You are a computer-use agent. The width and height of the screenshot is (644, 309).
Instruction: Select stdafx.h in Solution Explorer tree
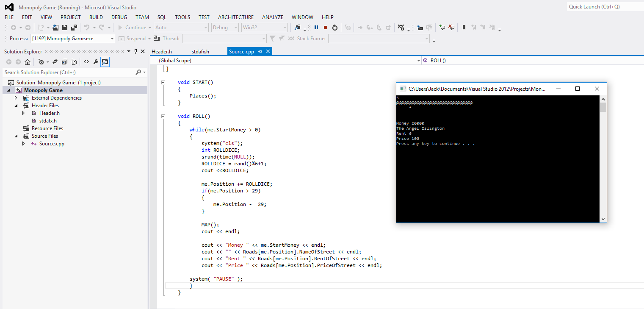[48, 121]
